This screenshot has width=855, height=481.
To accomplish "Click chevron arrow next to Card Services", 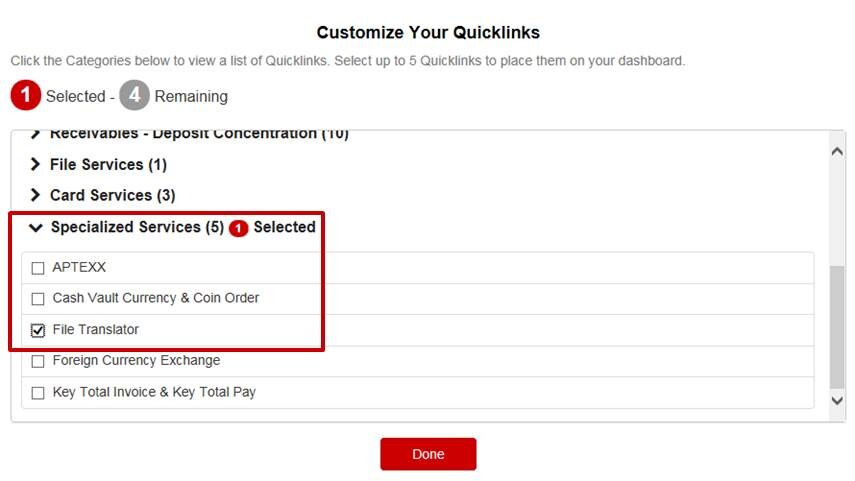I will coord(36,195).
